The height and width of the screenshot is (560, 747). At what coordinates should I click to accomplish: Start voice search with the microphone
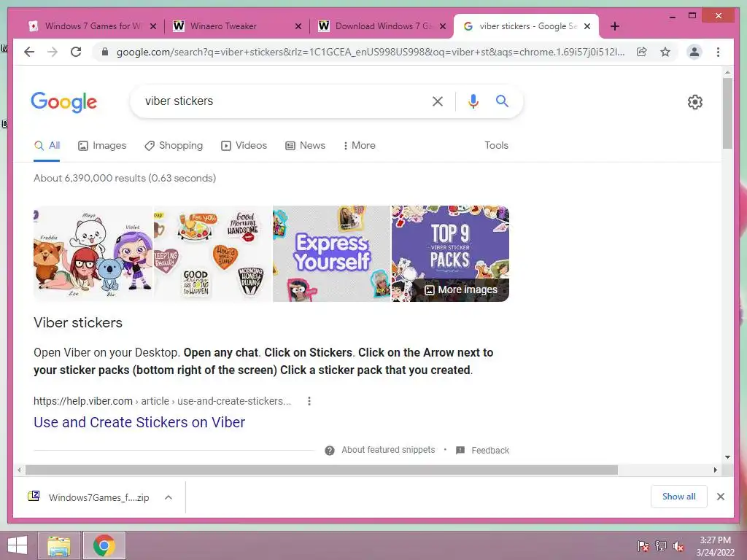pos(473,101)
